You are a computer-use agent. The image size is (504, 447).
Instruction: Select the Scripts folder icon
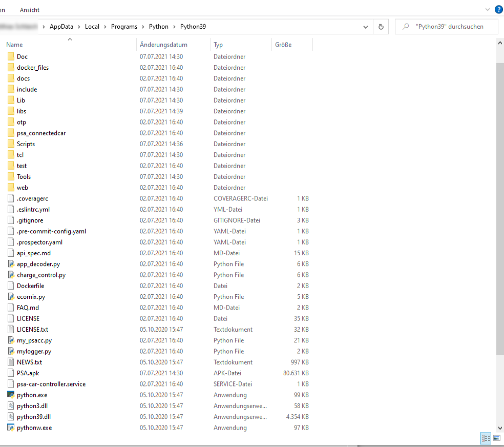[11, 144]
